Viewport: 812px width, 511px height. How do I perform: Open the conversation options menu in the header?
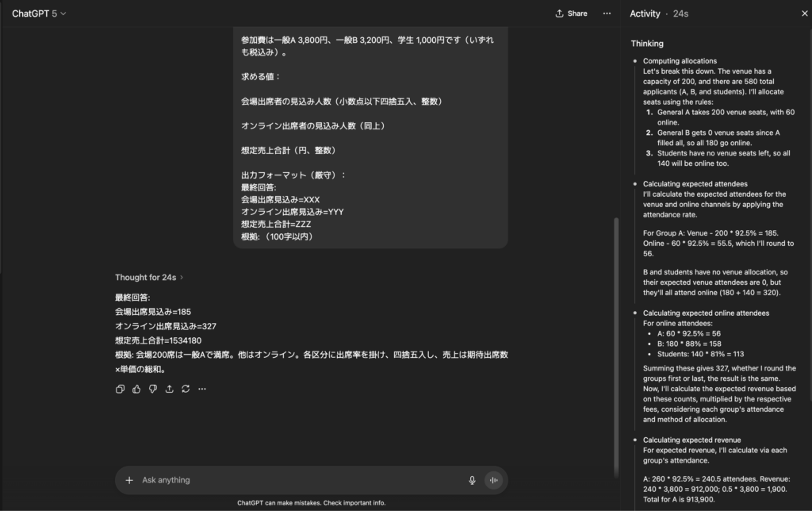point(607,13)
